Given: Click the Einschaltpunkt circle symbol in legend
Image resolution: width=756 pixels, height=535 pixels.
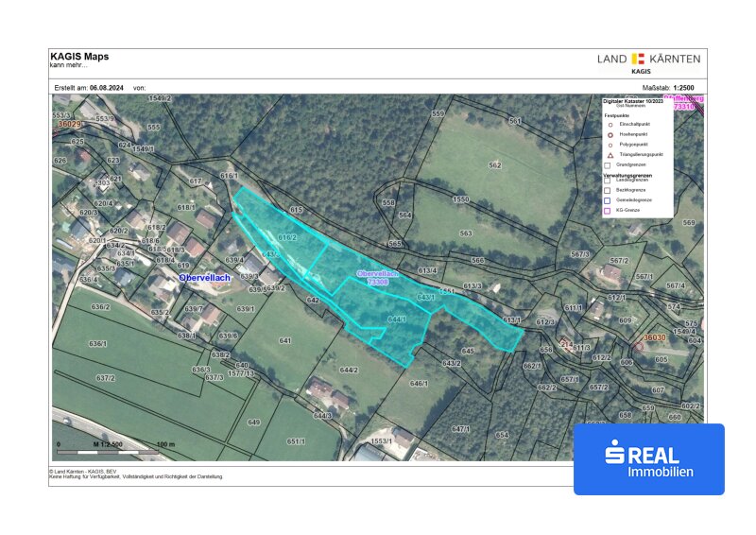Looking at the screenshot, I should (x=610, y=124).
